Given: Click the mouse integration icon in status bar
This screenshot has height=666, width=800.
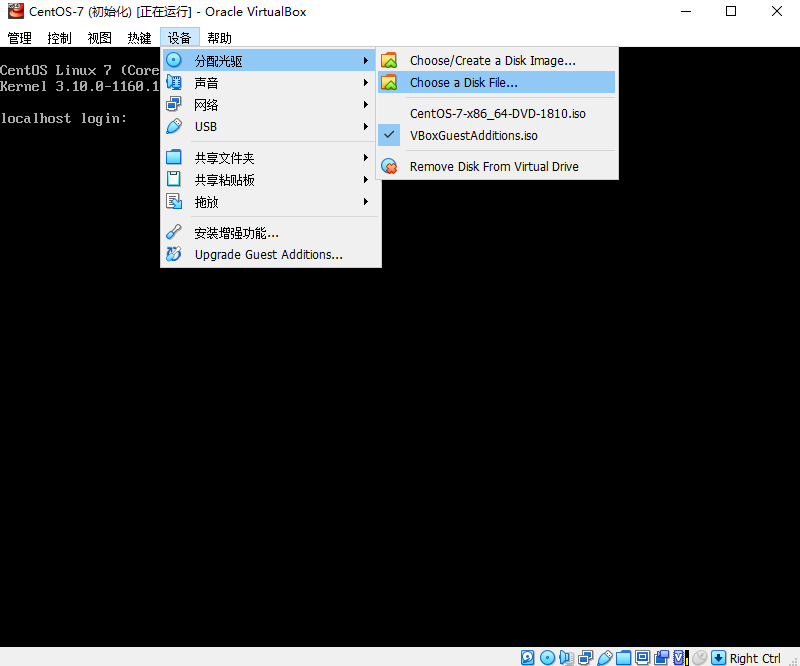Looking at the screenshot, I should (699, 657).
